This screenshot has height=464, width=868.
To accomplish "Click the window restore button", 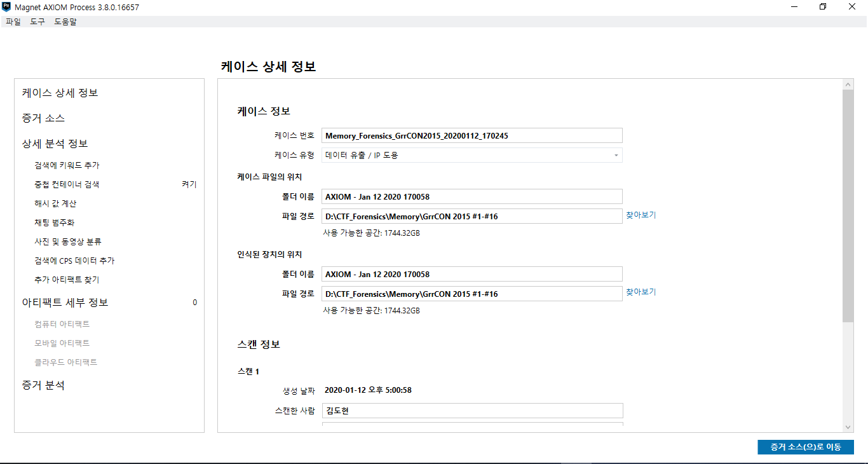I will [x=823, y=7].
